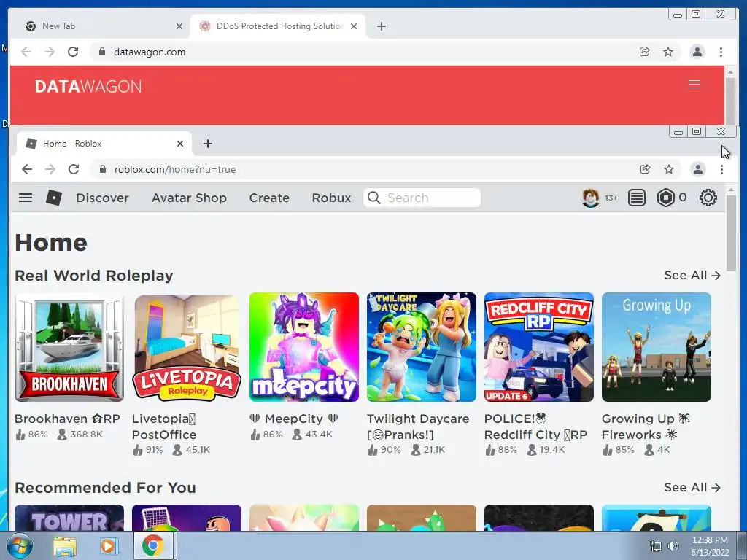This screenshot has height=560, width=747.
Task: Click See All for Real World Roleplay
Action: (692, 275)
